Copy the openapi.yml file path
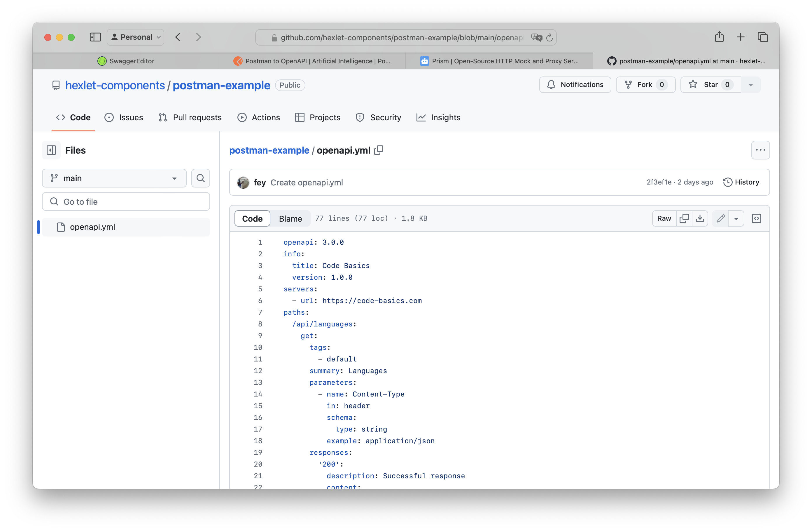 (379, 150)
